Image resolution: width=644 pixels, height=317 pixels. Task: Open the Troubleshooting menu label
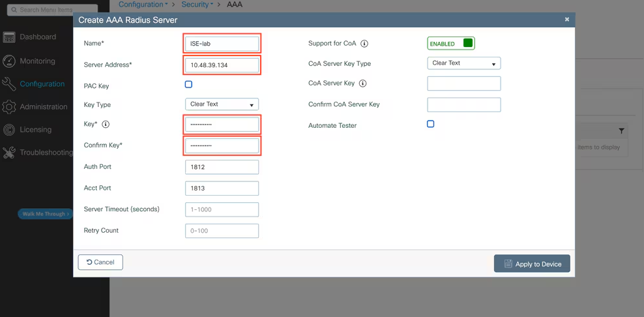46,153
